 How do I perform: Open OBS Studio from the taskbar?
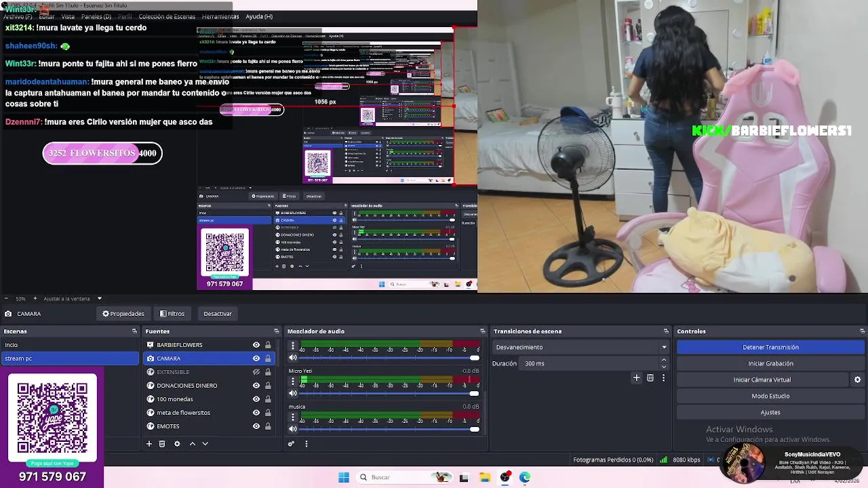pos(505,477)
